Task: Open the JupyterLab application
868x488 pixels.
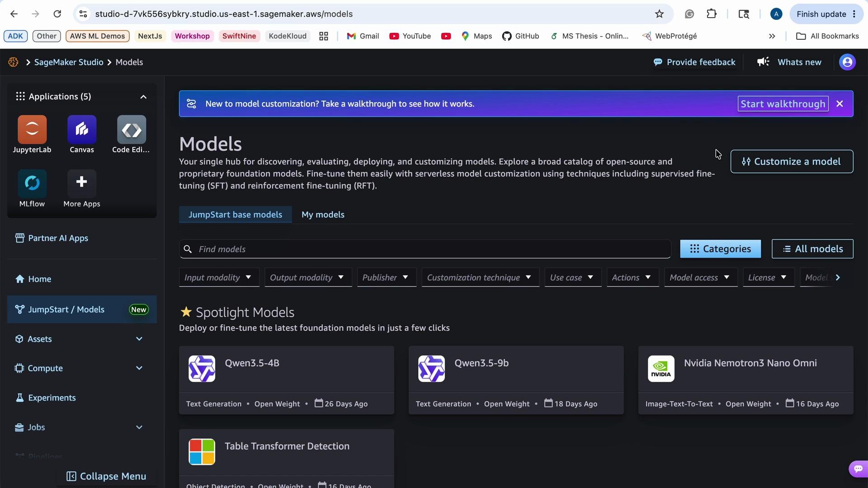Action: point(32,130)
